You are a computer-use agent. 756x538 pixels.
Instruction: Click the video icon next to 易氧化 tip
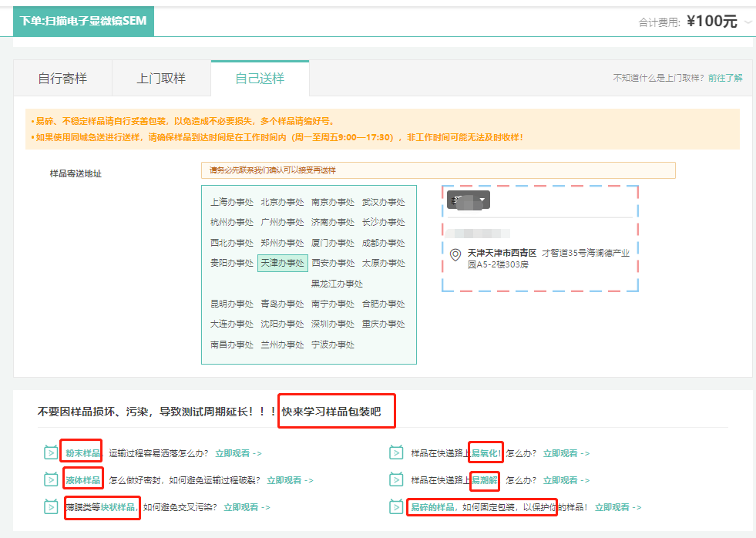(396, 453)
